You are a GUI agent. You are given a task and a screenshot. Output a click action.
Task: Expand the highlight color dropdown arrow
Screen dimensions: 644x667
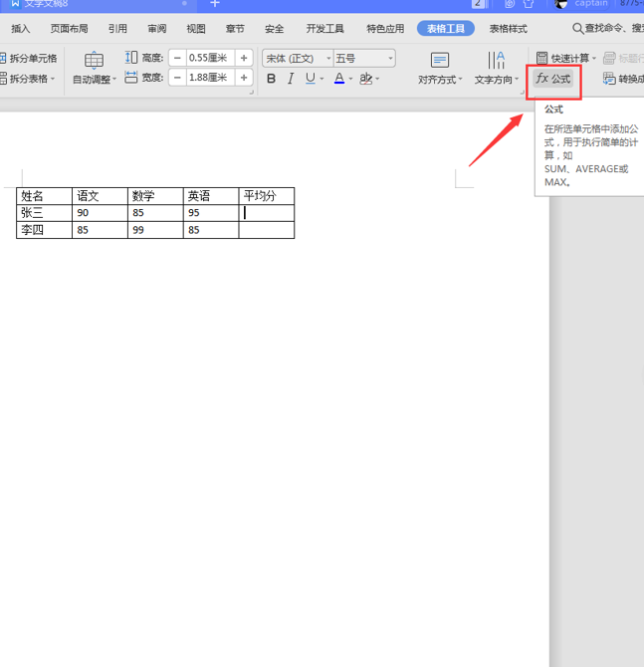click(x=377, y=79)
